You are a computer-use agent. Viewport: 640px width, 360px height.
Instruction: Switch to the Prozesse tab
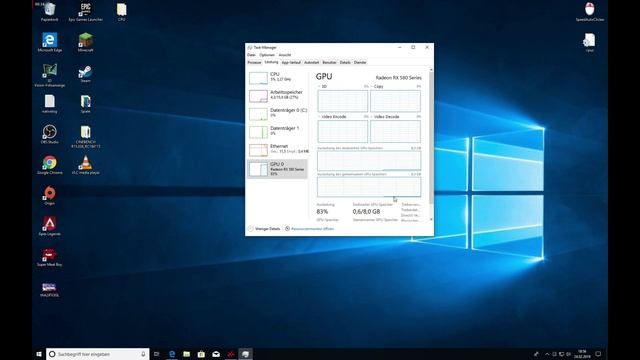click(254, 62)
